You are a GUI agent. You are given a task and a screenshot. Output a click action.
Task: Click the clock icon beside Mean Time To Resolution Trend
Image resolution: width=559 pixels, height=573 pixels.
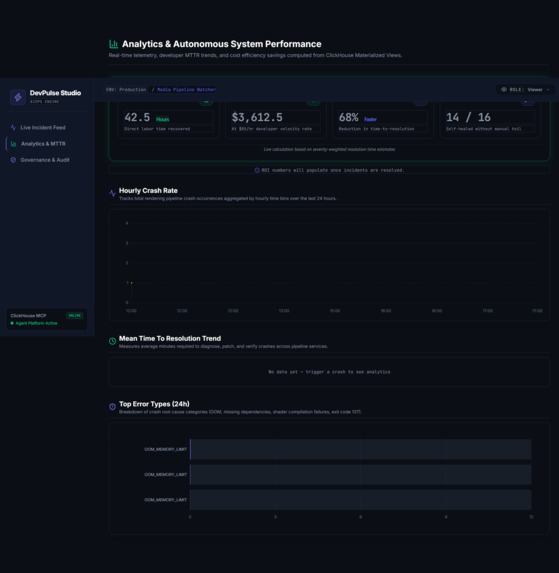pos(113,341)
